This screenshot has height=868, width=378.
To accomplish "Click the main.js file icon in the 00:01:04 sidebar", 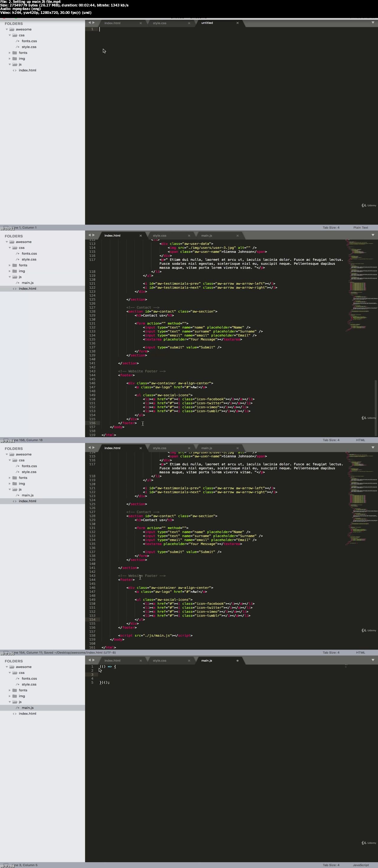I will click(x=17, y=283).
